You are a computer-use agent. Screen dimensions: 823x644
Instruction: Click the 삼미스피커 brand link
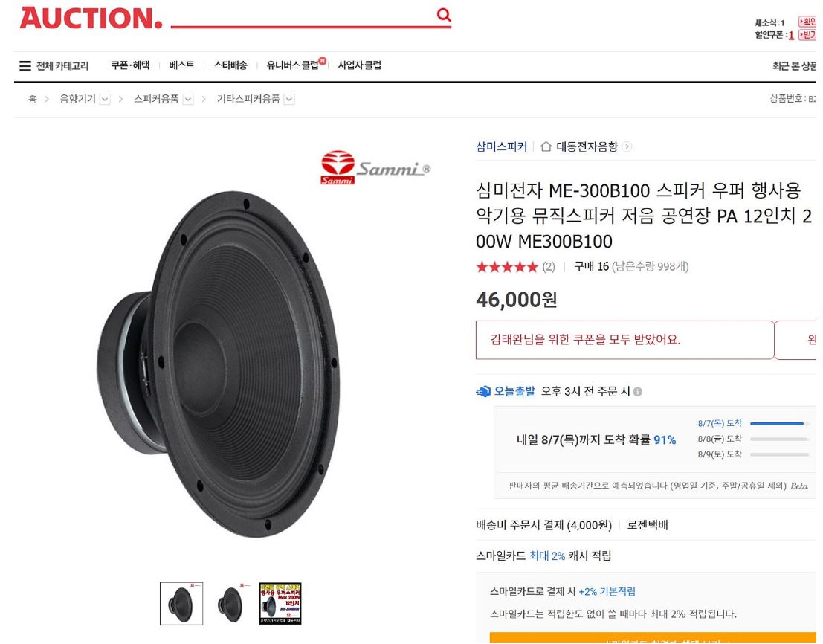point(501,146)
